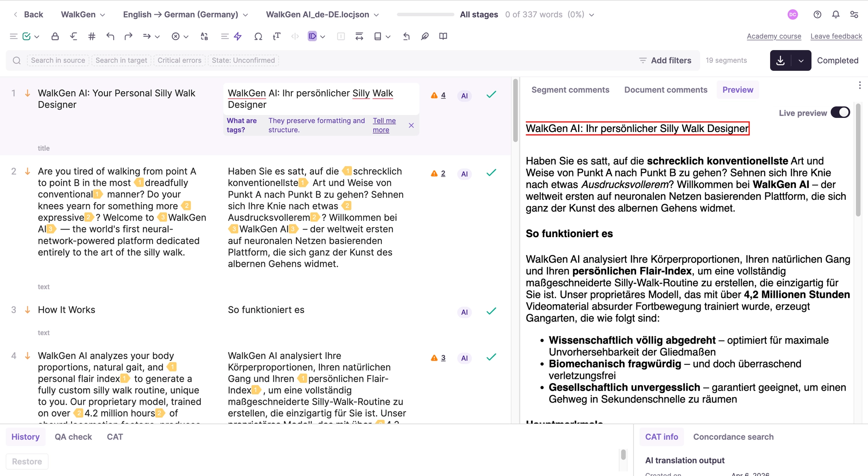
Task: Open notifications bell icon
Action: click(x=836, y=14)
